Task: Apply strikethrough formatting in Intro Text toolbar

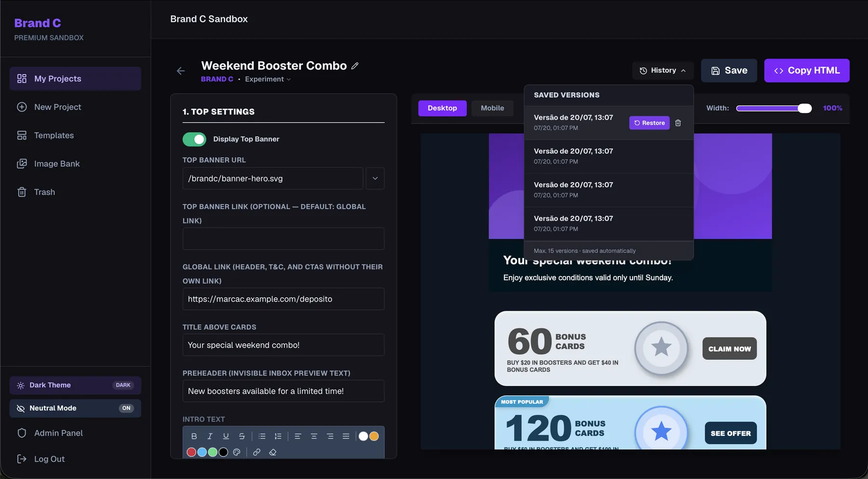Action: [242, 436]
